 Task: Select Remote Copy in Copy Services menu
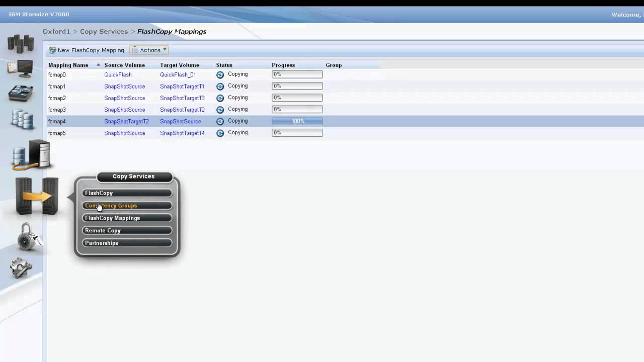click(127, 230)
